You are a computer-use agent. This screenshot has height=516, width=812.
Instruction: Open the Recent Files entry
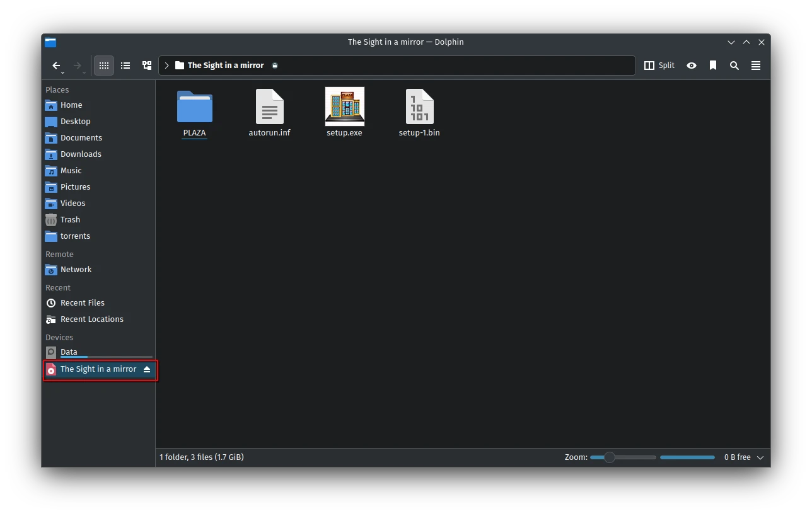coord(82,302)
